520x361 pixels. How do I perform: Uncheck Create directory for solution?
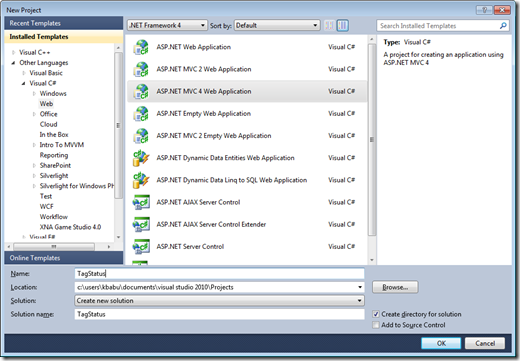click(376, 314)
